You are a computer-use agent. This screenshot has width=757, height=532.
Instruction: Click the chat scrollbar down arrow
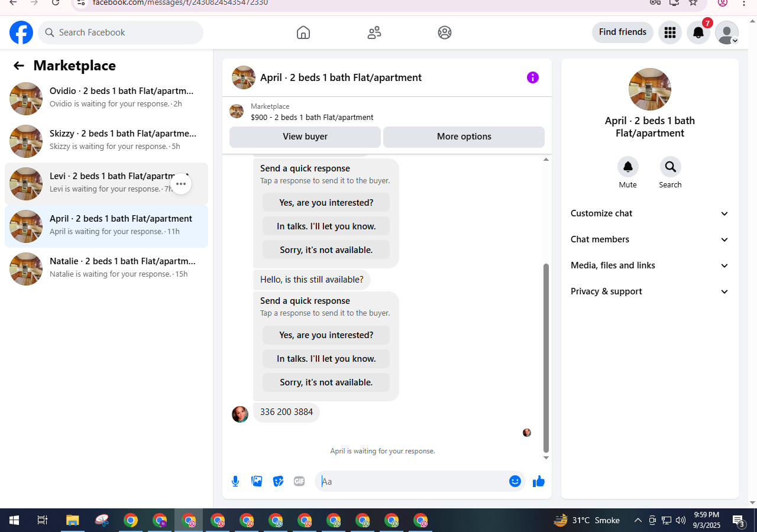[546, 458]
